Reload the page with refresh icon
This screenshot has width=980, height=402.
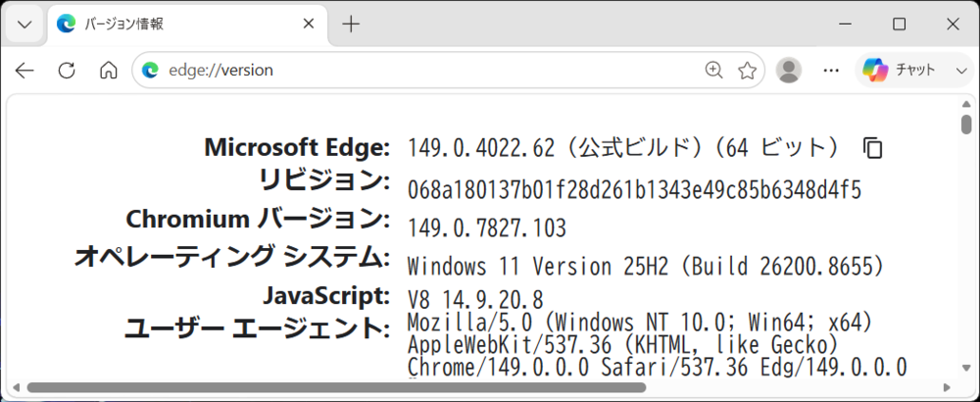point(67,70)
